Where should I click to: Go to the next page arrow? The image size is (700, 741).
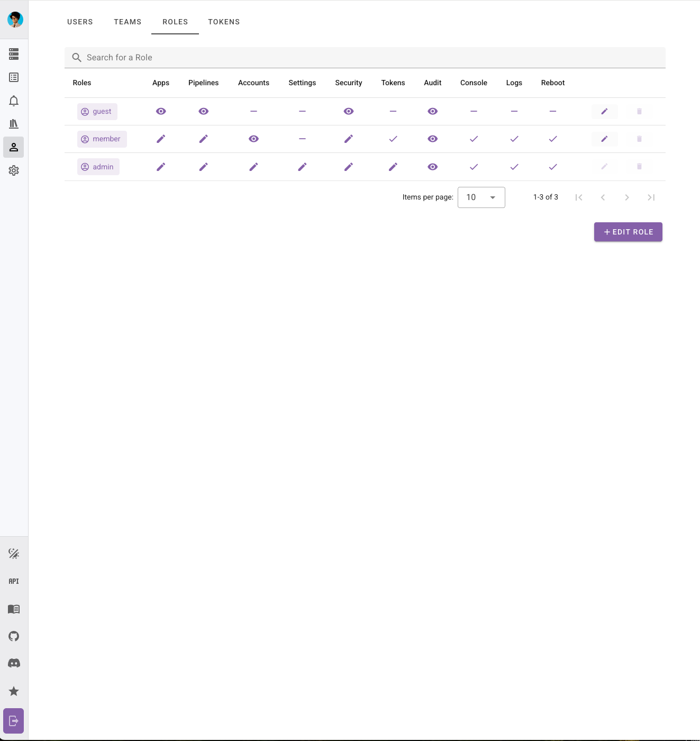coord(627,197)
